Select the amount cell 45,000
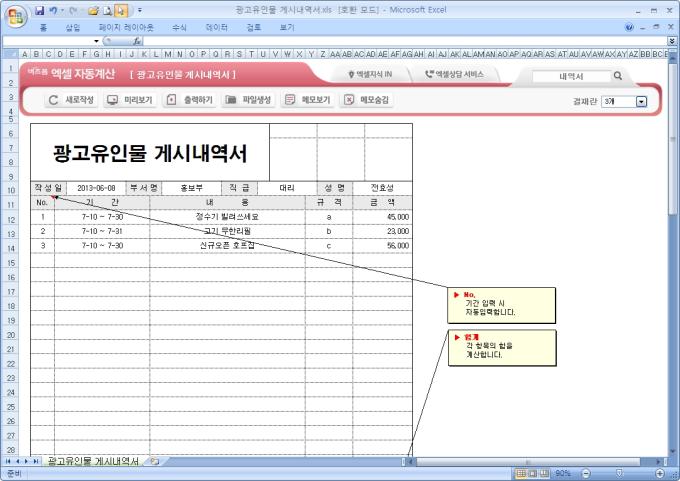Image resolution: width=680 pixels, height=481 pixels. point(382,217)
